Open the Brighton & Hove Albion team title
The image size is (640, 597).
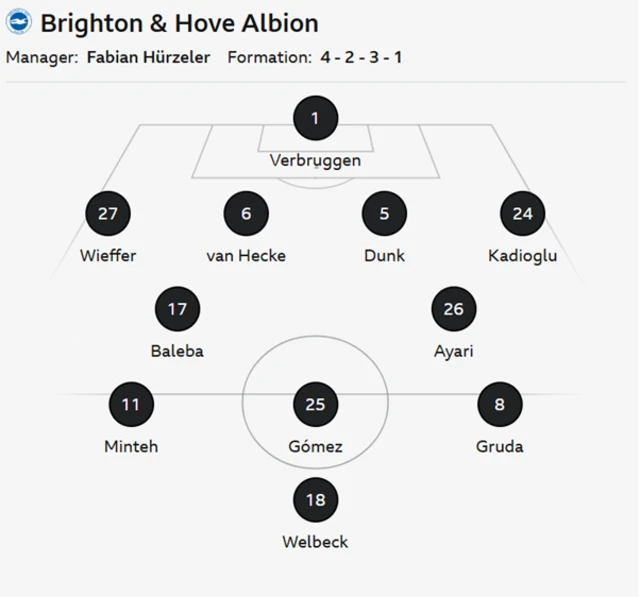coord(179,23)
